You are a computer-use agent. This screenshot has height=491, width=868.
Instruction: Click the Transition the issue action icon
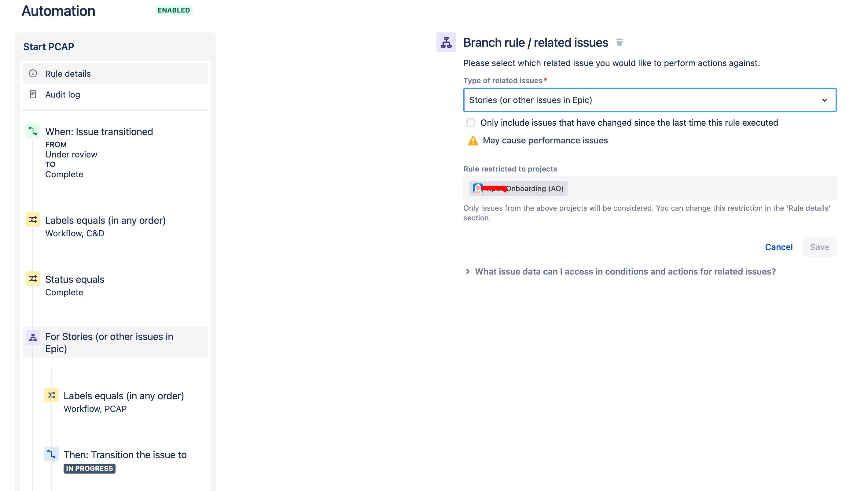(x=51, y=454)
